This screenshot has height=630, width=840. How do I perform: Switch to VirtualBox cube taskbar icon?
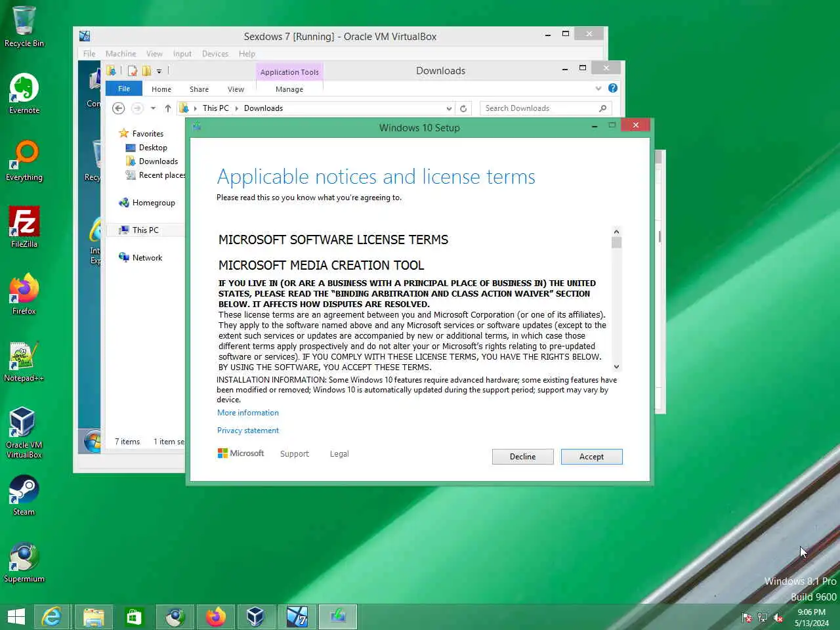click(255, 617)
